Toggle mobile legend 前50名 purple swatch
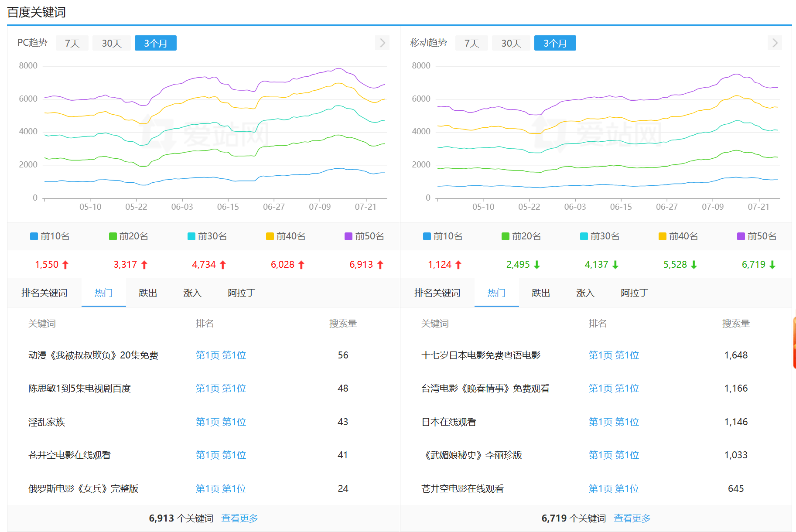This screenshot has width=796, height=532. [x=741, y=236]
